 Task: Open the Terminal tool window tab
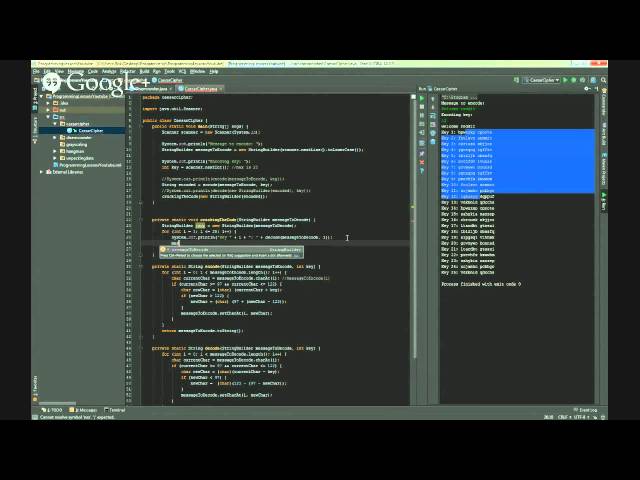coord(115,410)
